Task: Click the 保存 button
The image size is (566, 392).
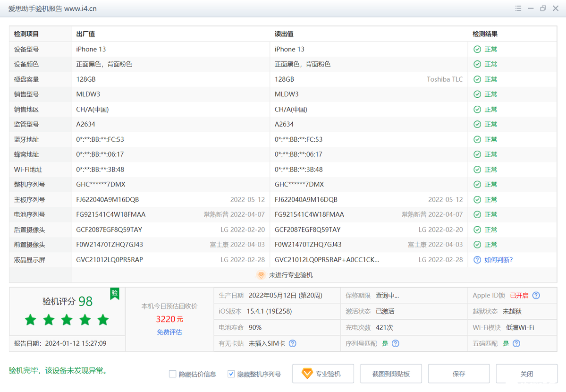Action: 459,374
